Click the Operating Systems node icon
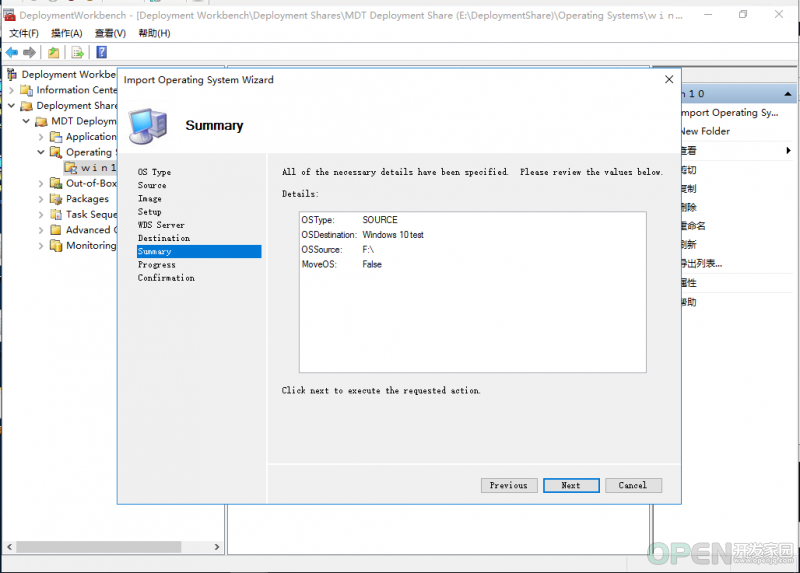 (x=56, y=152)
